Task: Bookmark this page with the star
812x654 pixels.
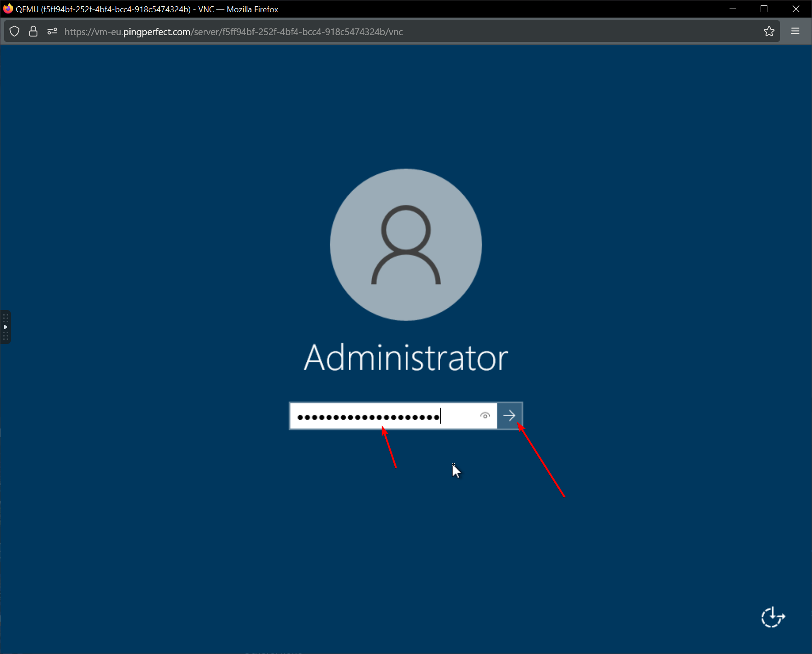Action: [x=769, y=32]
